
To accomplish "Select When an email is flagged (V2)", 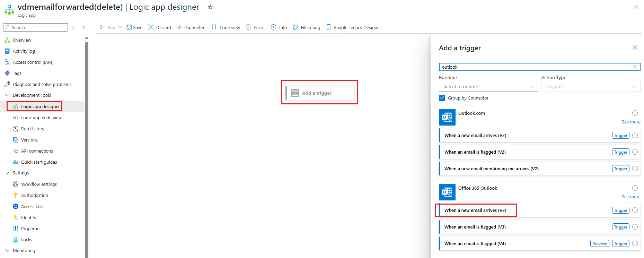I will (x=540, y=152).
